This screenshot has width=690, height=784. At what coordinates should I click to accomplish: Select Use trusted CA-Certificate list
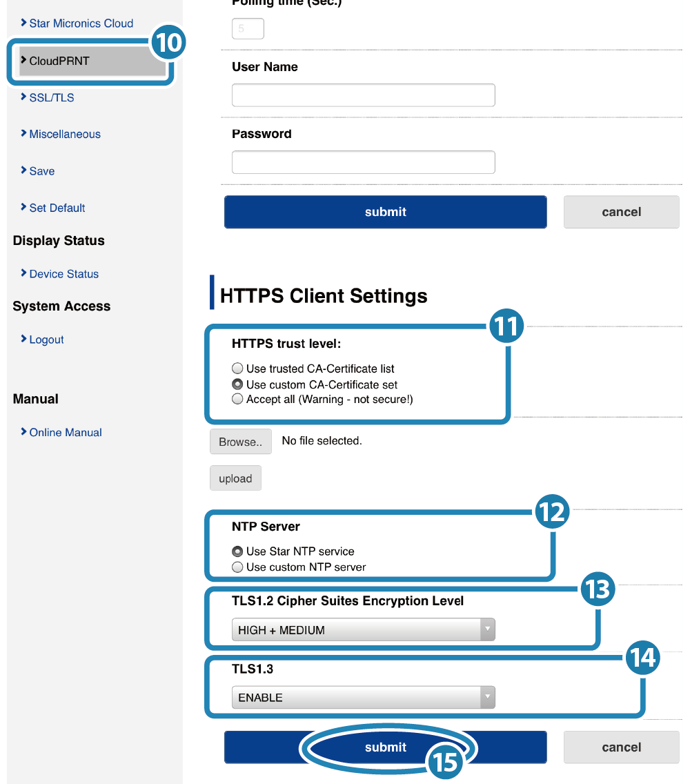[x=237, y=369]
